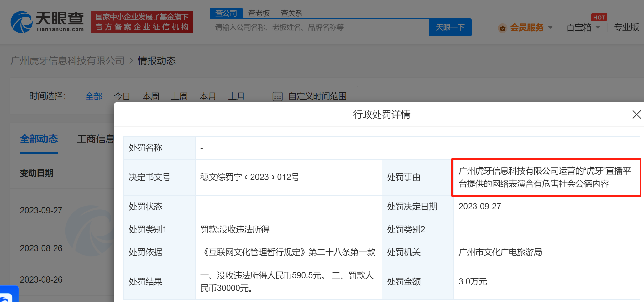The height and width of the screenshot is (302, 644).
Task: Click the blue floating widget icon bottom-left
Action: coord(9,294)
